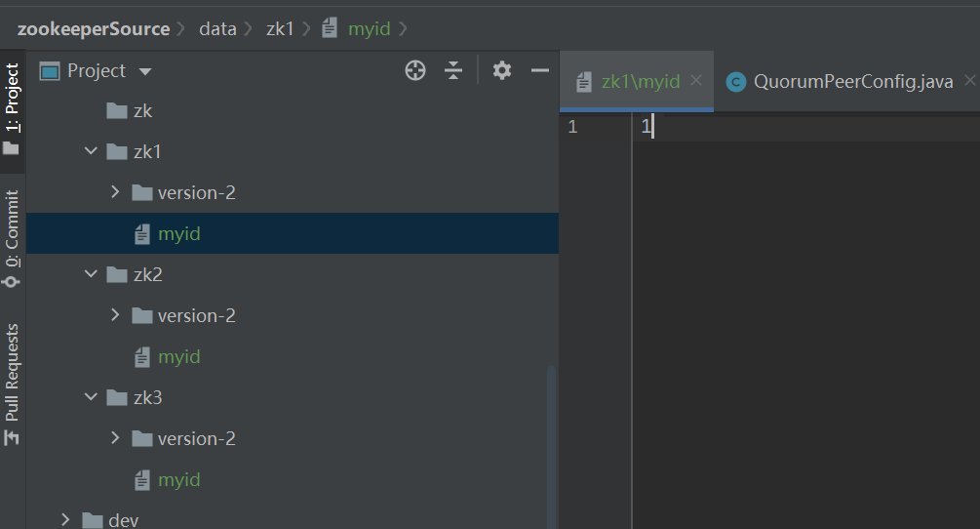Click zookeeperSource in the breadcrumb

pos(94,28)
